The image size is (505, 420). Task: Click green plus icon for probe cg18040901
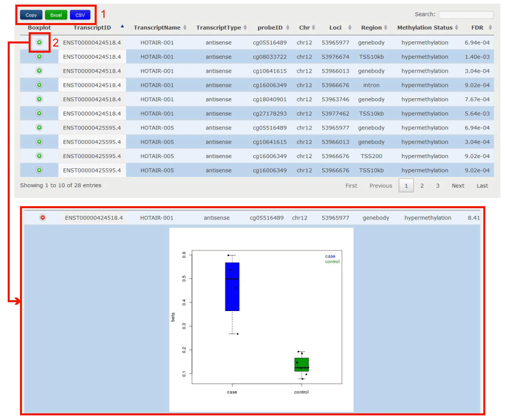39,99
